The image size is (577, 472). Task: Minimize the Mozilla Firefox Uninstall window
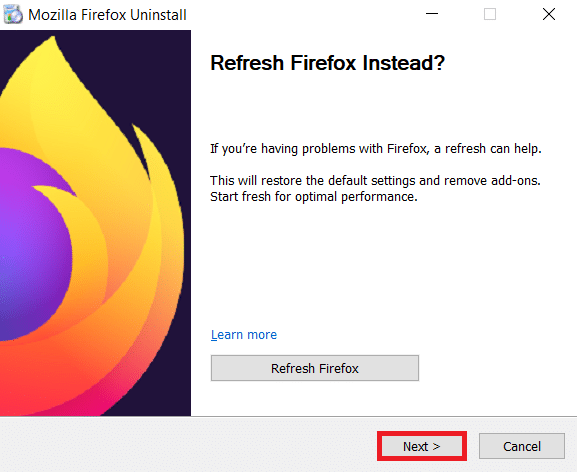coord(432,14)
